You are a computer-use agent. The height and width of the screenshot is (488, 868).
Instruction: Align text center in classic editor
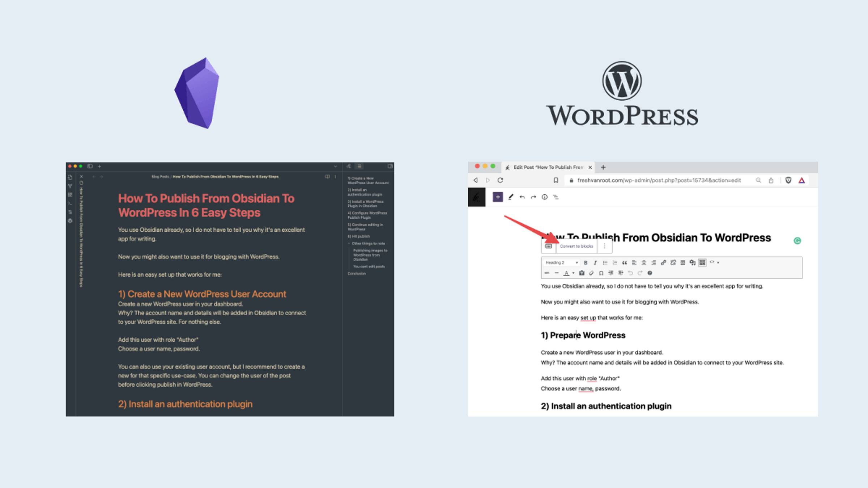(x=644, y=263)
